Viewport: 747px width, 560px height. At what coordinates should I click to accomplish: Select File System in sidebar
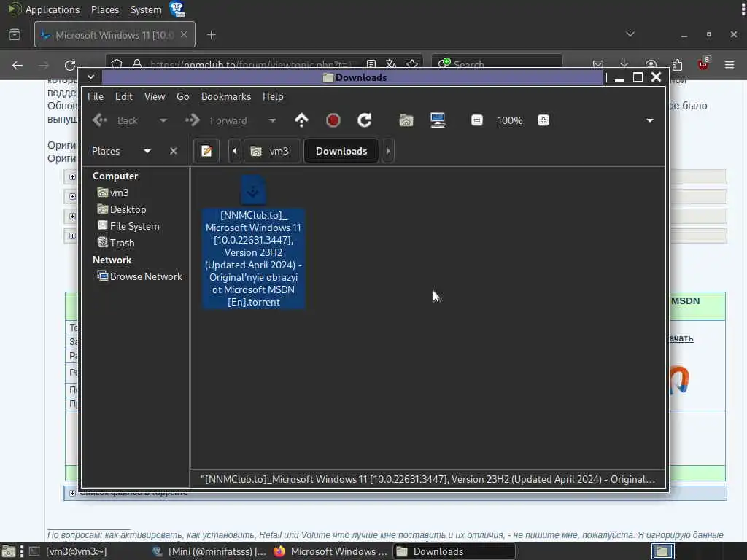[x=128, y=226]
